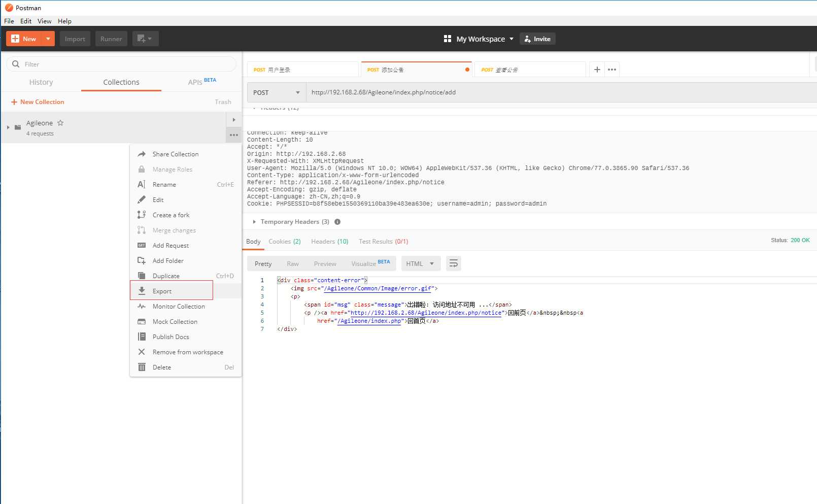Image resolution: width=817 pixels, height=504 pixels.
Task: Toggle response line wrap icon
Action: [x=454, y=263]
